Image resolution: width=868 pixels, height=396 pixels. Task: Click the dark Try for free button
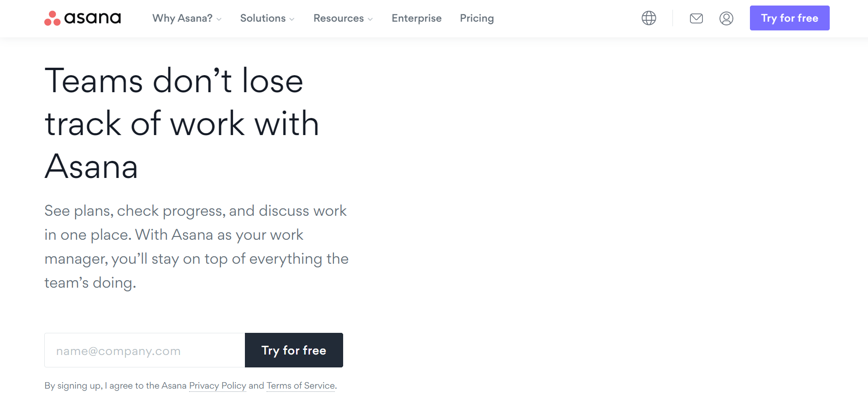point(294,350)
